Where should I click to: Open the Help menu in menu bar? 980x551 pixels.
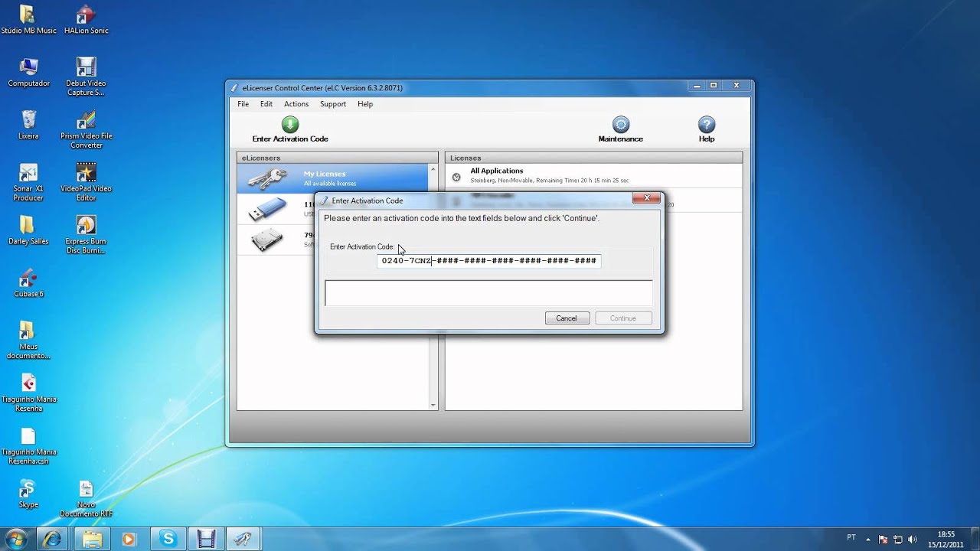[x=365, y=104]
